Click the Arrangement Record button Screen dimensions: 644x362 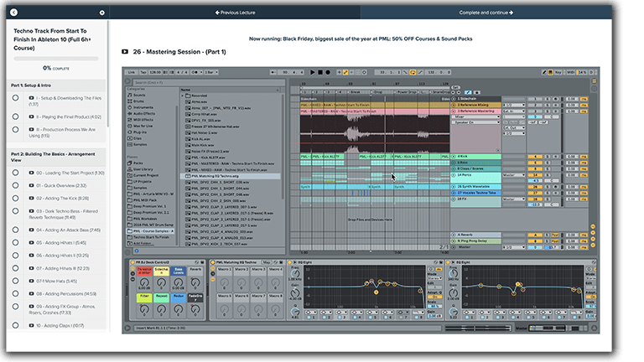click(328, 72)
